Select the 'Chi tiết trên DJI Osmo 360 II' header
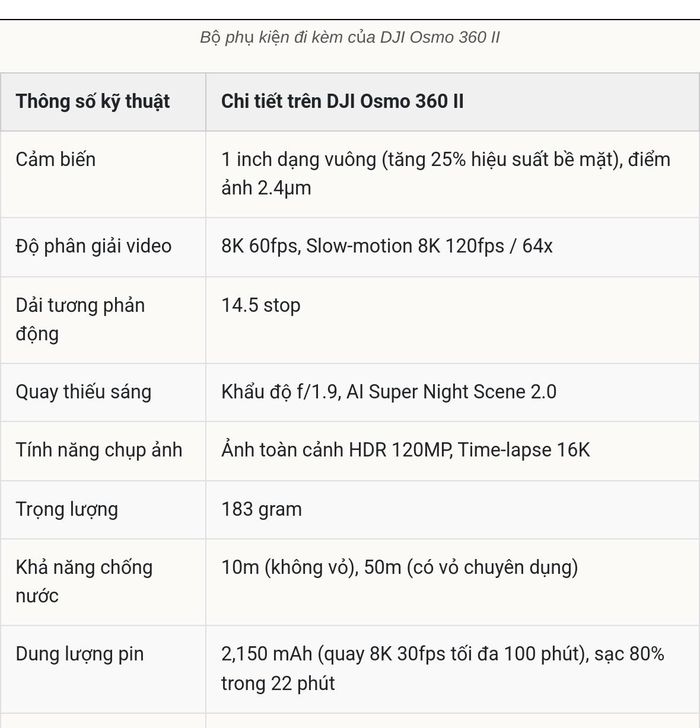The image size is (700, 728). (x=342, y=101)
